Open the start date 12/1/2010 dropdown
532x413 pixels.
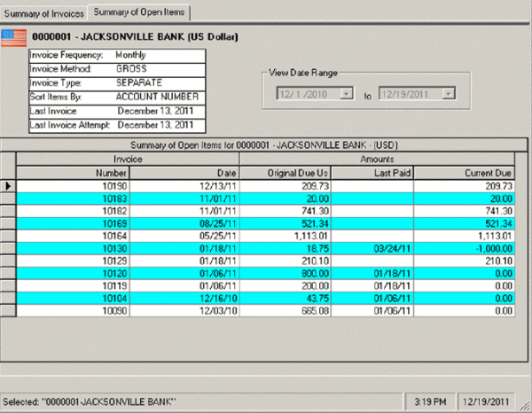pyautogui.click(x=347, y=94)
